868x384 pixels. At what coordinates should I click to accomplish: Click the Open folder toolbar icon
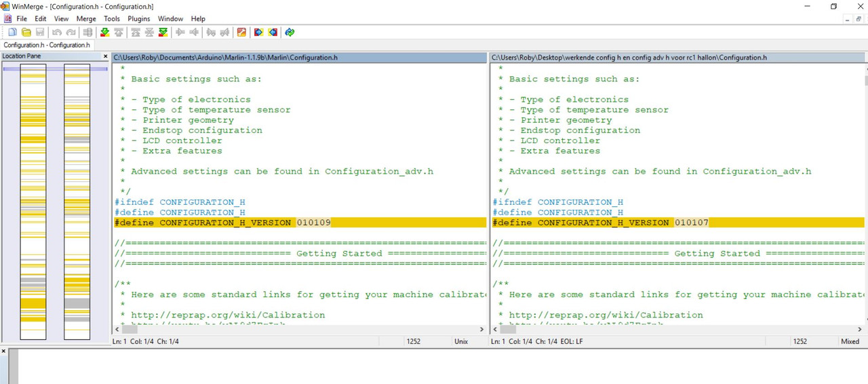(26, 32)
